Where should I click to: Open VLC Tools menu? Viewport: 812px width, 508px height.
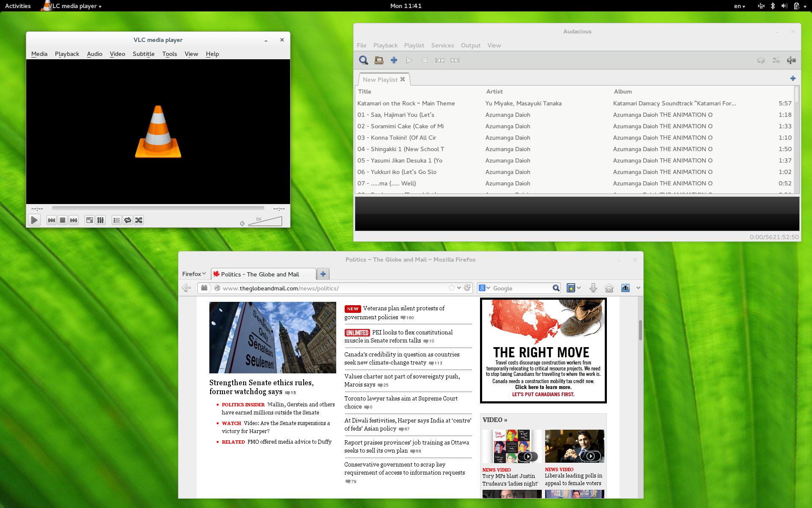pyautogui.click(x=170, y=54)
